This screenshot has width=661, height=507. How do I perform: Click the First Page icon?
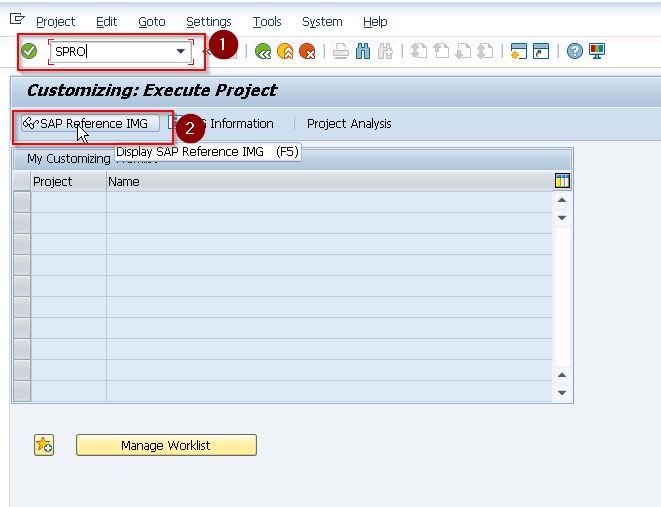tap(419, 51)
